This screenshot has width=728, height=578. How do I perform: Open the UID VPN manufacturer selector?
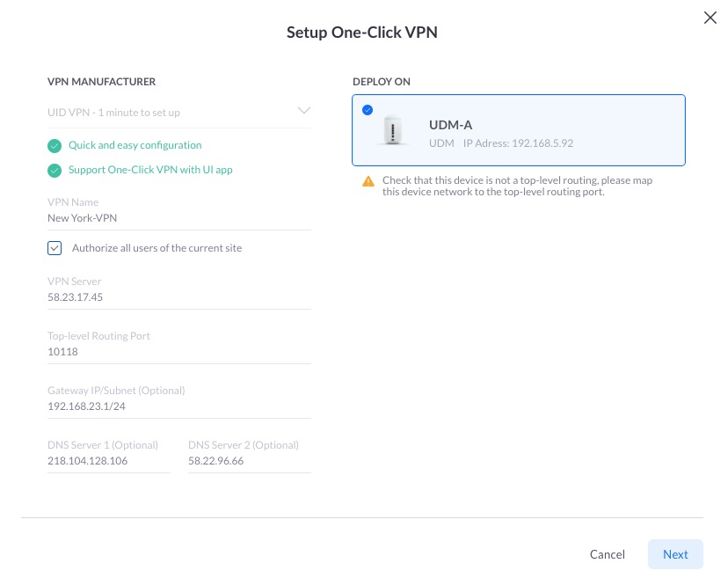[178, 113]
